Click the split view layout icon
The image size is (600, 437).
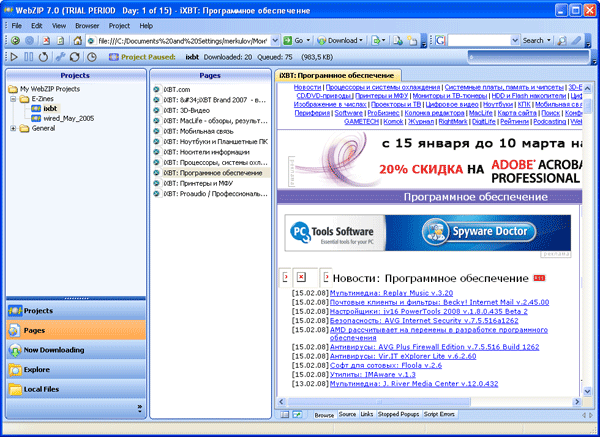[x=284, y=414]
